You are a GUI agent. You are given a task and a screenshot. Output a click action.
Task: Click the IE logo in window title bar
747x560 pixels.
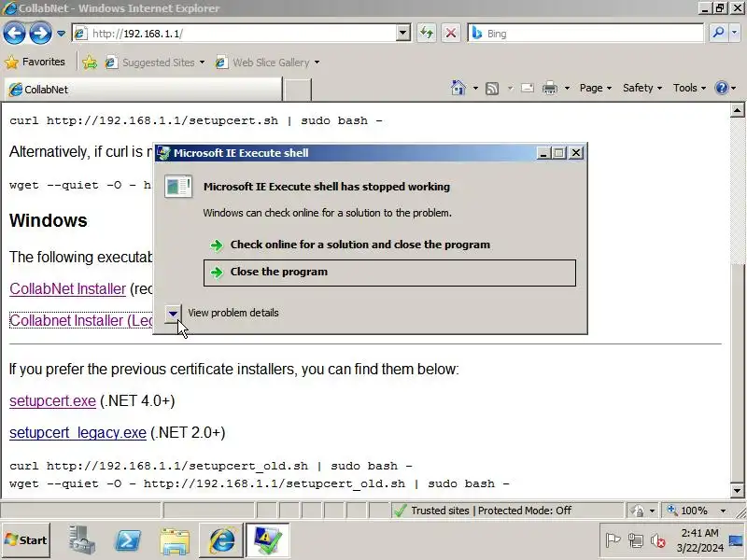point(9,8)
